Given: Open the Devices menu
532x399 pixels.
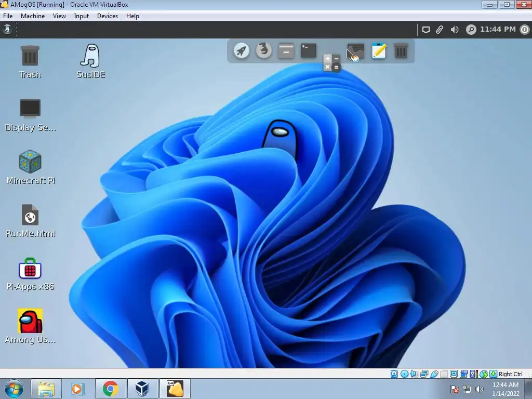Looking at the screenshot, I should pos(108,16).
